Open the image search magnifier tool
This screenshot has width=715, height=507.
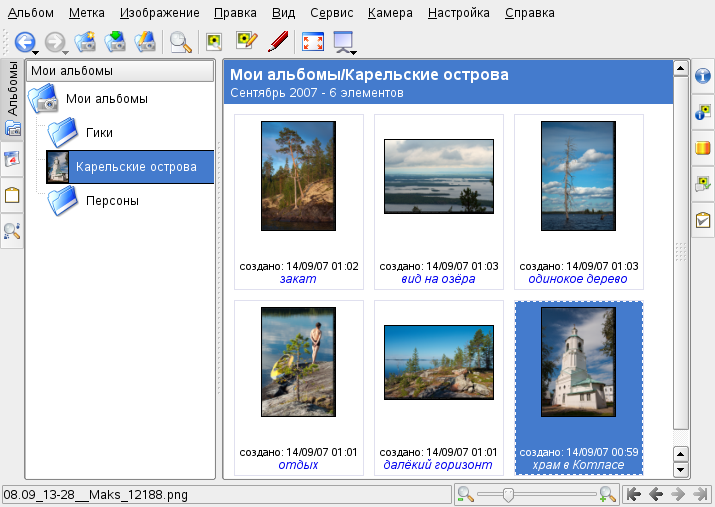pos(180,41)
